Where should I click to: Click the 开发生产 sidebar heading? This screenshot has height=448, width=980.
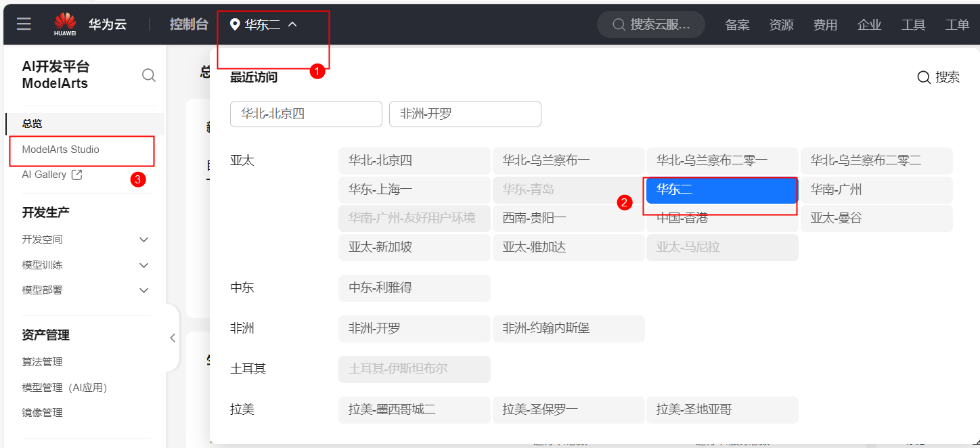tap(45, 212)
